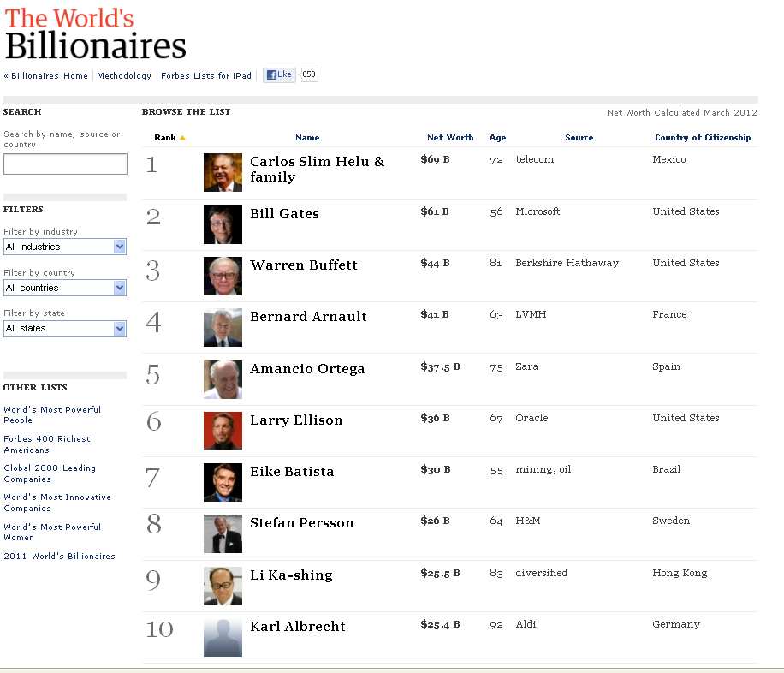
Task: Sort the list by Age column
Action: pos(497,138)
